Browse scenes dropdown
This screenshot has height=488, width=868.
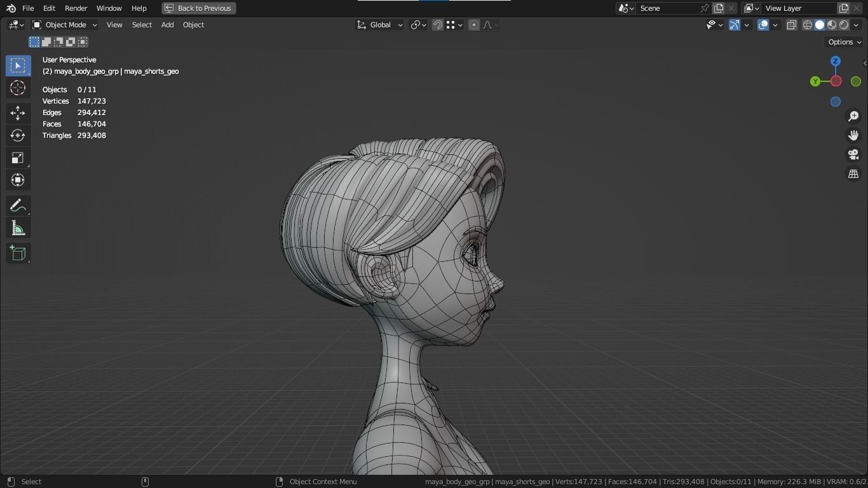(x=626, y=8)
